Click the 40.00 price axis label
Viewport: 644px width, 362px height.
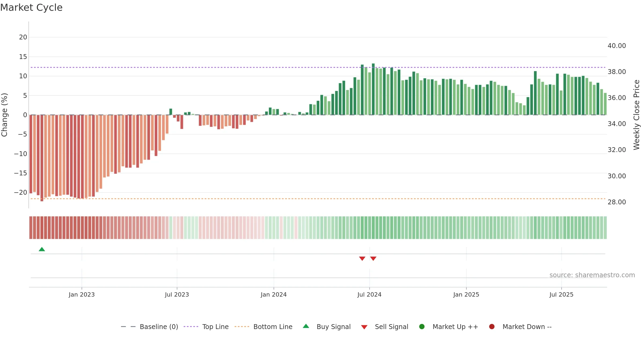(617, 46)
